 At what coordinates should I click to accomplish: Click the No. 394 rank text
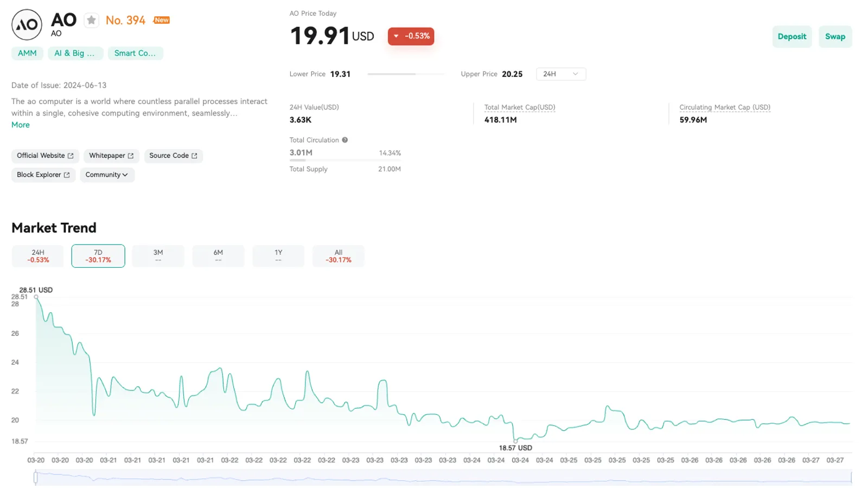tap(125, 21)
